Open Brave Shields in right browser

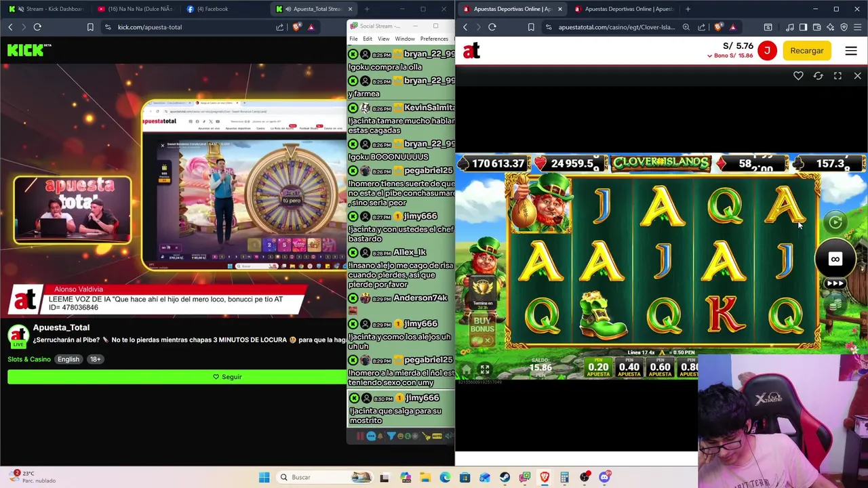[x=717, y=27]
